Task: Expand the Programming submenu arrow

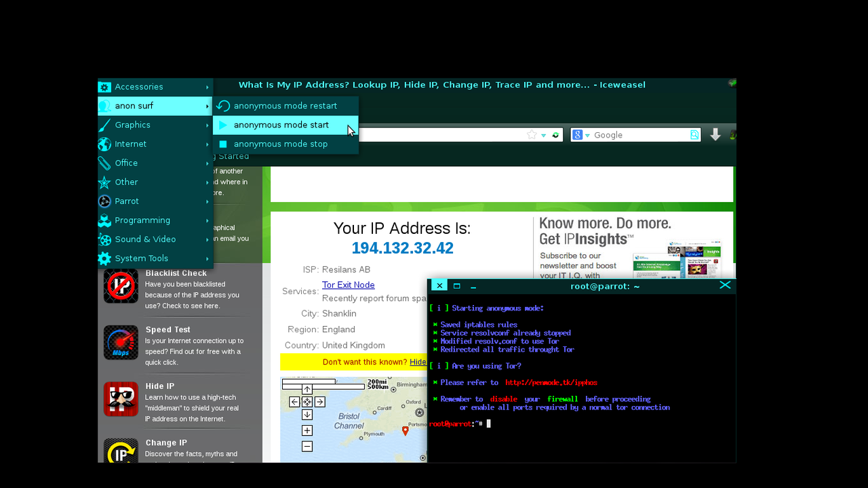Action: click(x=208, y=220)
